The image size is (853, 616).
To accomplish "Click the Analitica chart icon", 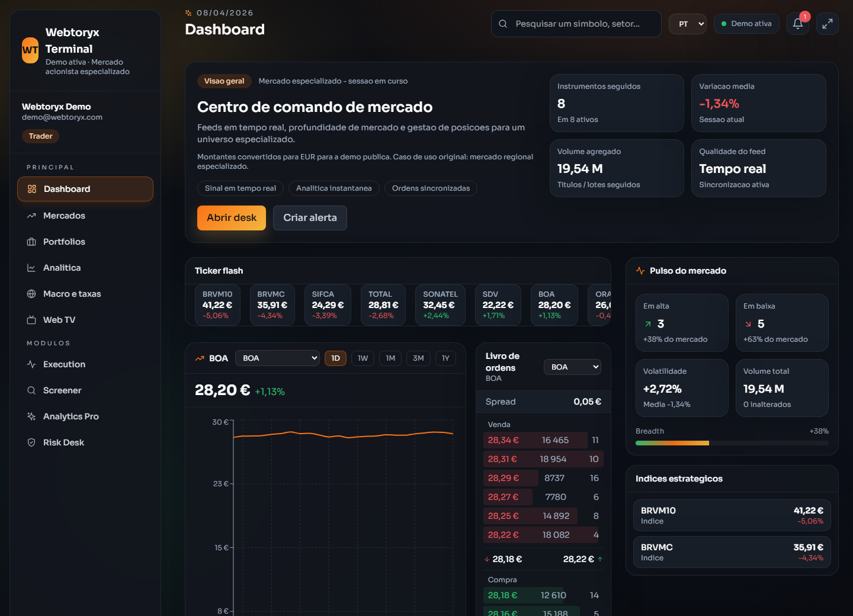I will click(31, 268).
